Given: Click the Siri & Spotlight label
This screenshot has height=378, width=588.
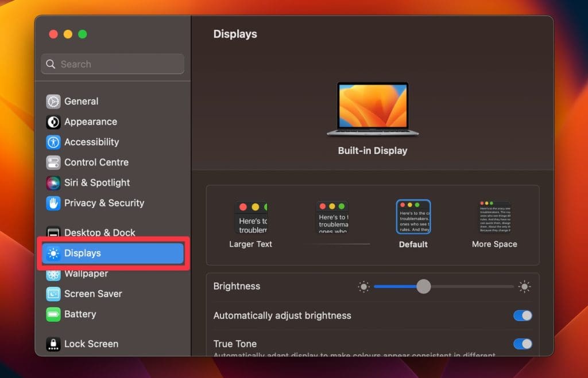Looking at the screenshot, I should (97, 183).
